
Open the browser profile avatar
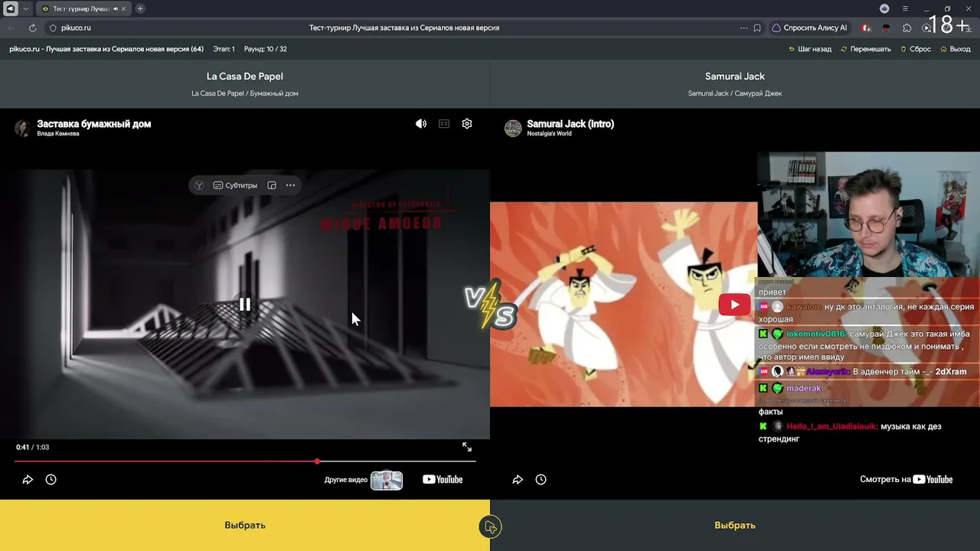tap(885, 8)
